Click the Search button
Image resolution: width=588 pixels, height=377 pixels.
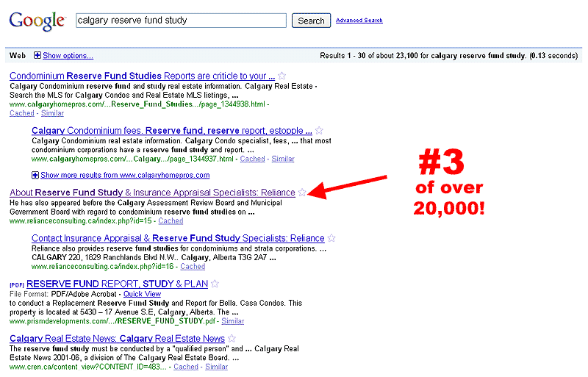[x=311, y=21]
